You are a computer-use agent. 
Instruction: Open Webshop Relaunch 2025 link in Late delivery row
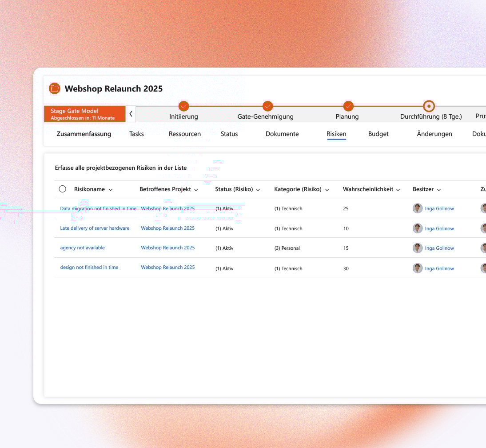pos(167,228)
